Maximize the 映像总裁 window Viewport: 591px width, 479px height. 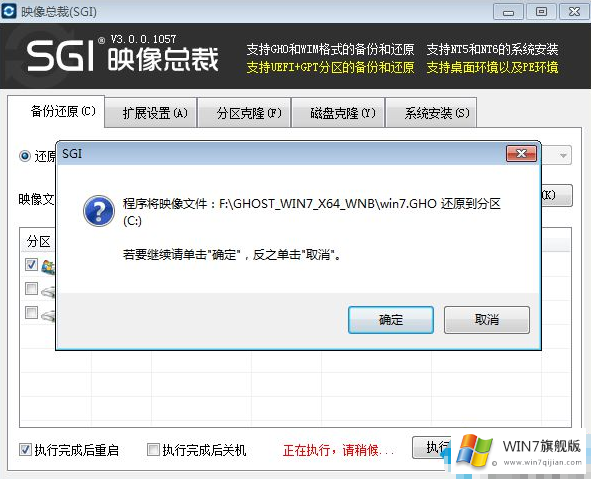(541, 12)
